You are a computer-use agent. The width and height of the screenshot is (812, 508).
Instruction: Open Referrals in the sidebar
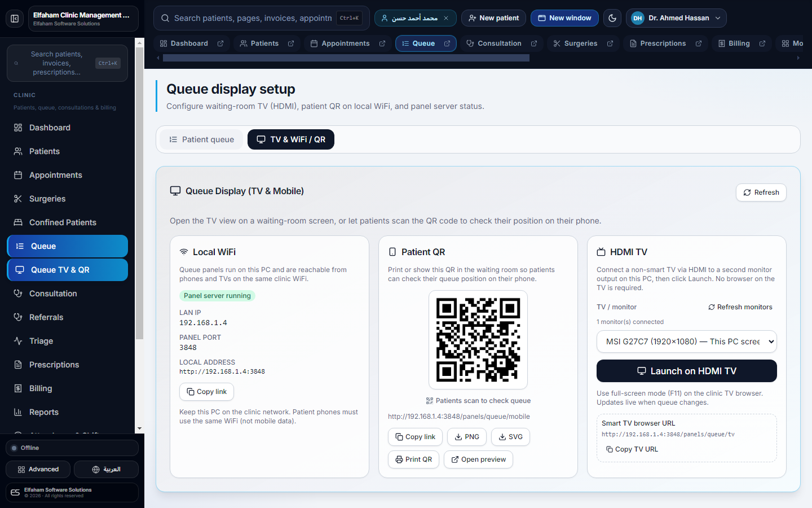coord(67,317)
